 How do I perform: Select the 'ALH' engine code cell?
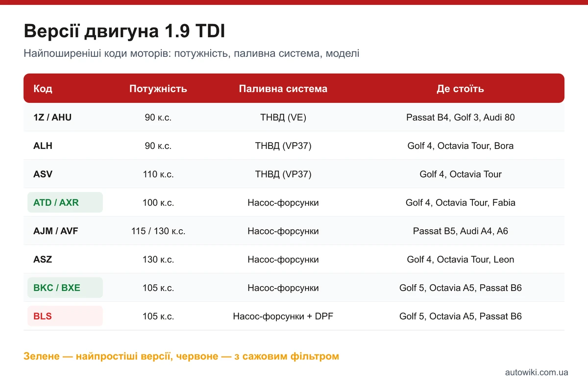[x=43, y=146]
